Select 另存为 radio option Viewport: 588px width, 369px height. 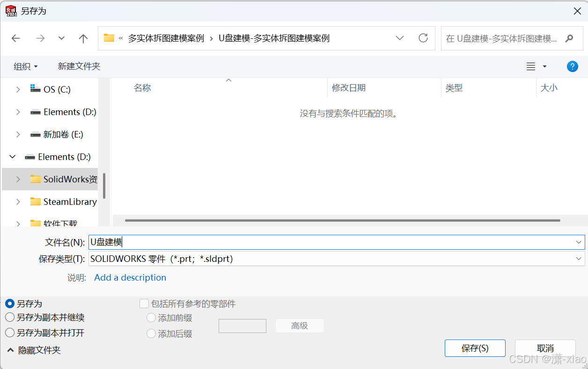10,304
